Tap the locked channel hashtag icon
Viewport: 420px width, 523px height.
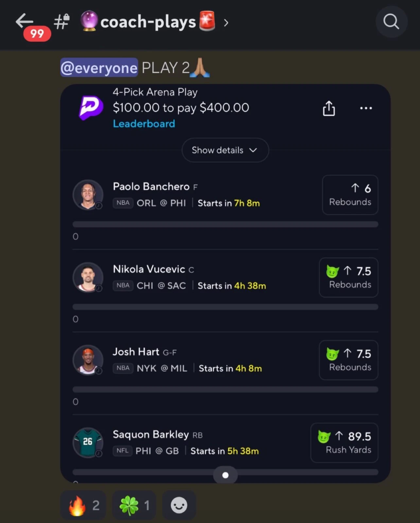click(61, 22)
